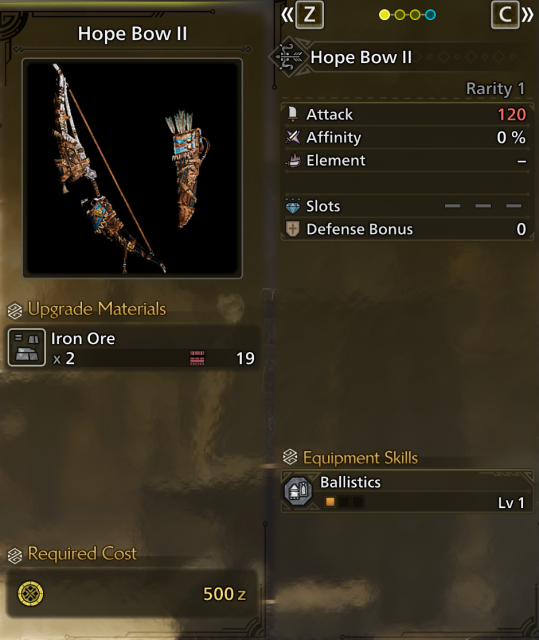Click the Hope Bow II preview image
This screenshot has width=539, height=640.
click(x=133, y=168)
